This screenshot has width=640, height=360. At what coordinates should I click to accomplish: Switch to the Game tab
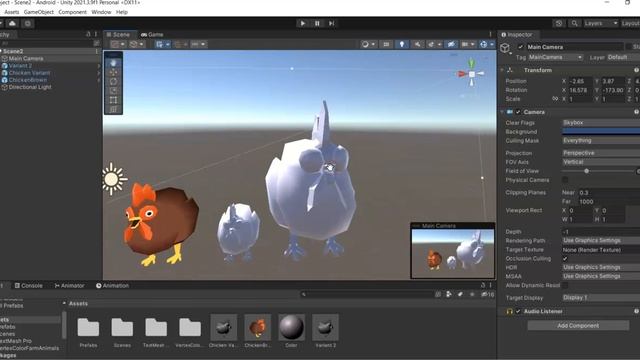click(x=152, y=35)
